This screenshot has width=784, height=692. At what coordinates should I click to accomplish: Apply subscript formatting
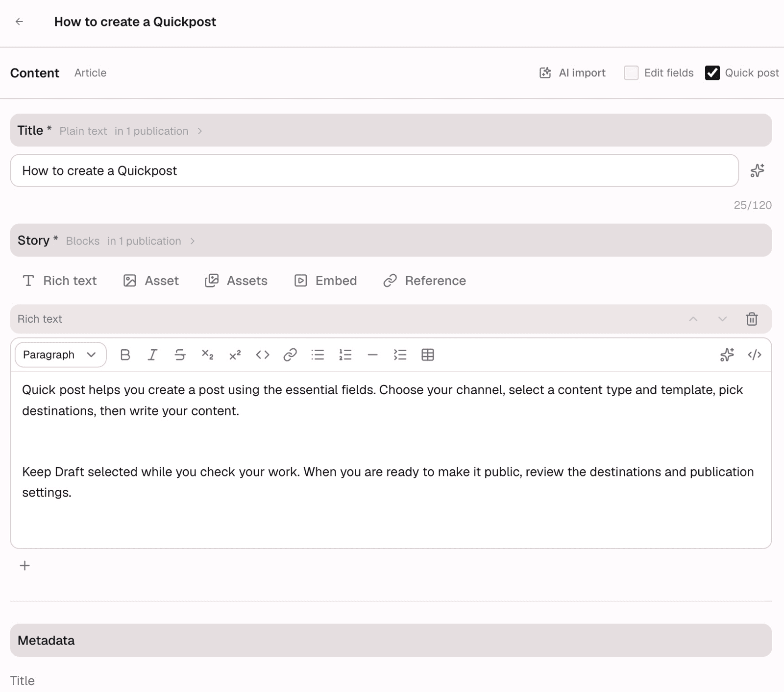[208, 355]
